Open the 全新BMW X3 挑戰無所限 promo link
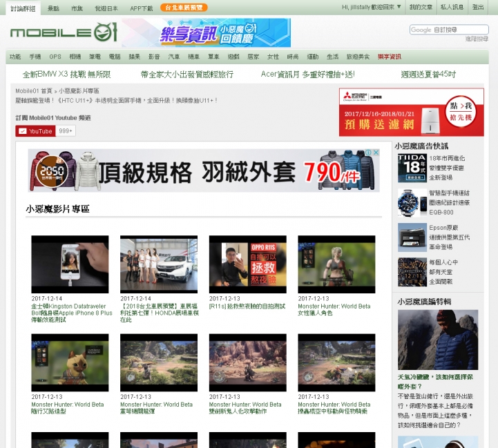498x448 pixels. 67,75
